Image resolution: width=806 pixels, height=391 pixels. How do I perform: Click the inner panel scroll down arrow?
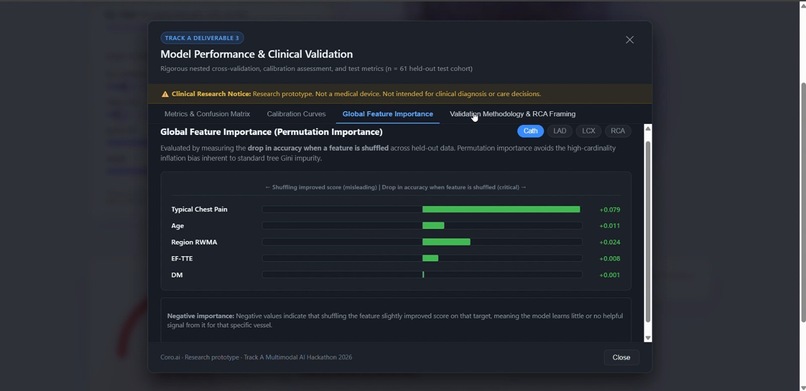[x=648, y=338]
